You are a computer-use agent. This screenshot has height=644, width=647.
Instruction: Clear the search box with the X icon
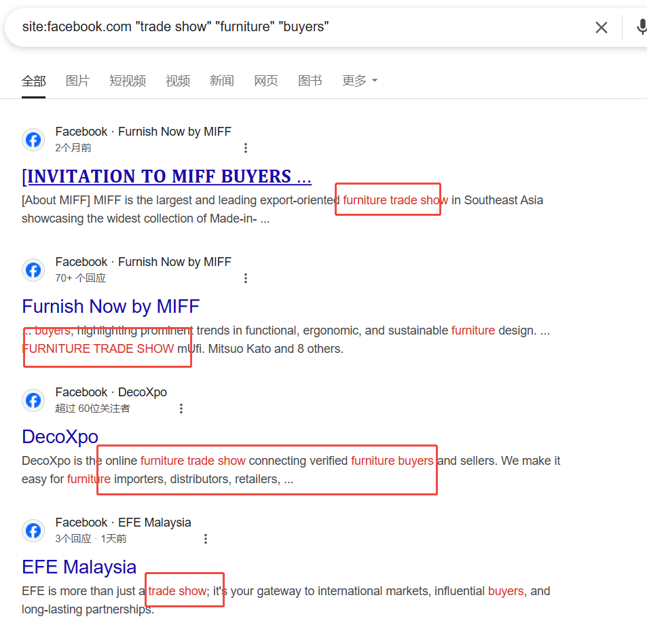(x=601, y=27)
